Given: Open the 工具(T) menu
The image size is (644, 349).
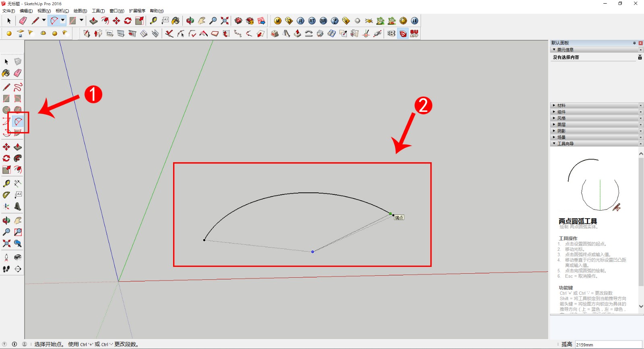Looking at the screenshot, I should click(98, 11).
